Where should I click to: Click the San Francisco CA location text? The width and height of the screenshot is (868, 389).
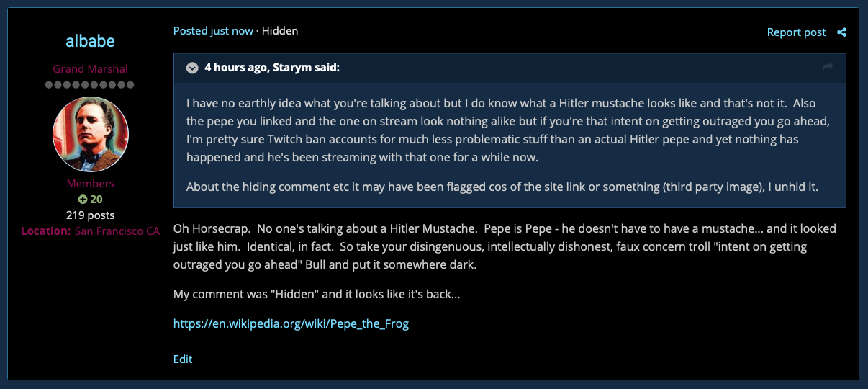[117, 231]
